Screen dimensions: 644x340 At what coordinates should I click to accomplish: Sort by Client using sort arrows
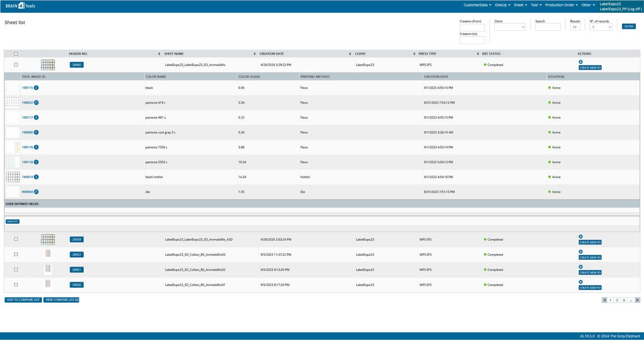(414, 54)
